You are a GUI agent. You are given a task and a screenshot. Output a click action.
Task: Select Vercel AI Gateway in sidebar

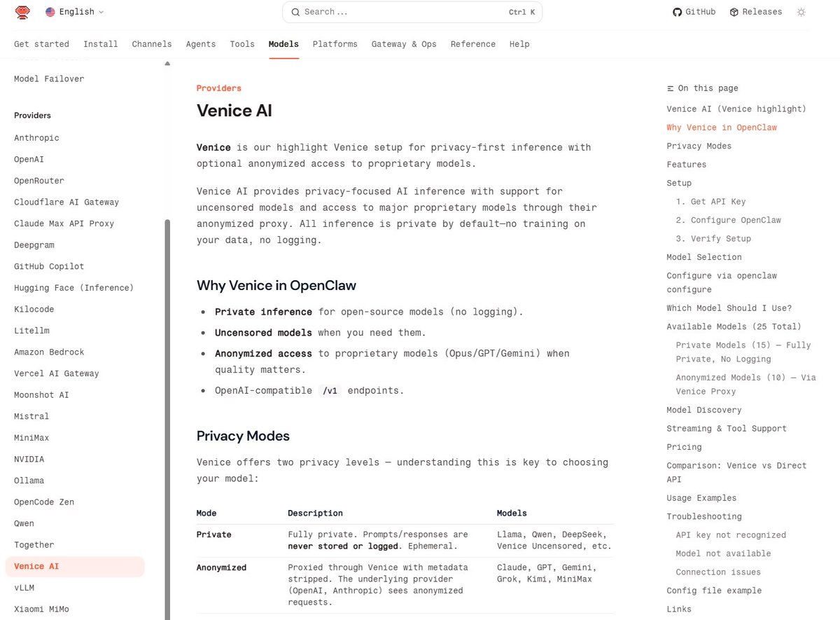tap(57, 373)
